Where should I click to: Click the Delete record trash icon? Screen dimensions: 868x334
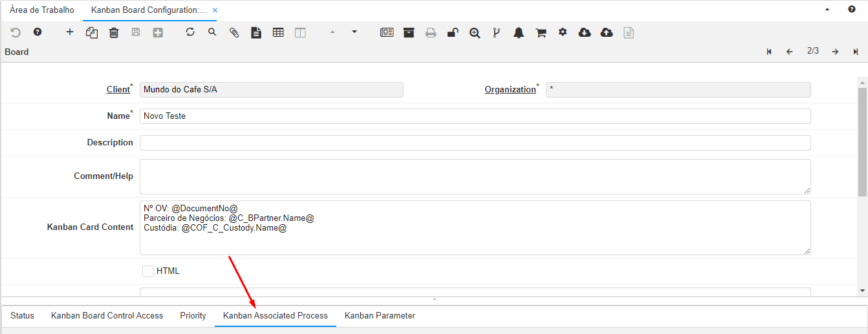pyautogui.click(x=114, y=32)
